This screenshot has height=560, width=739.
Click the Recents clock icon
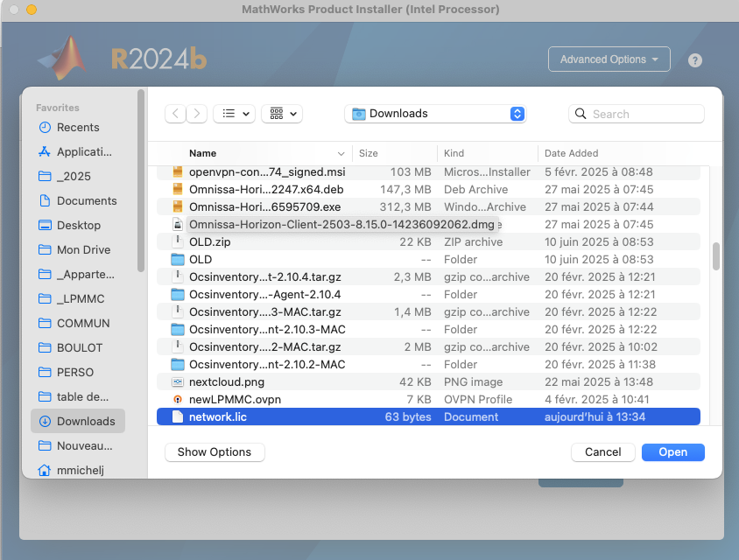[45, 127]
